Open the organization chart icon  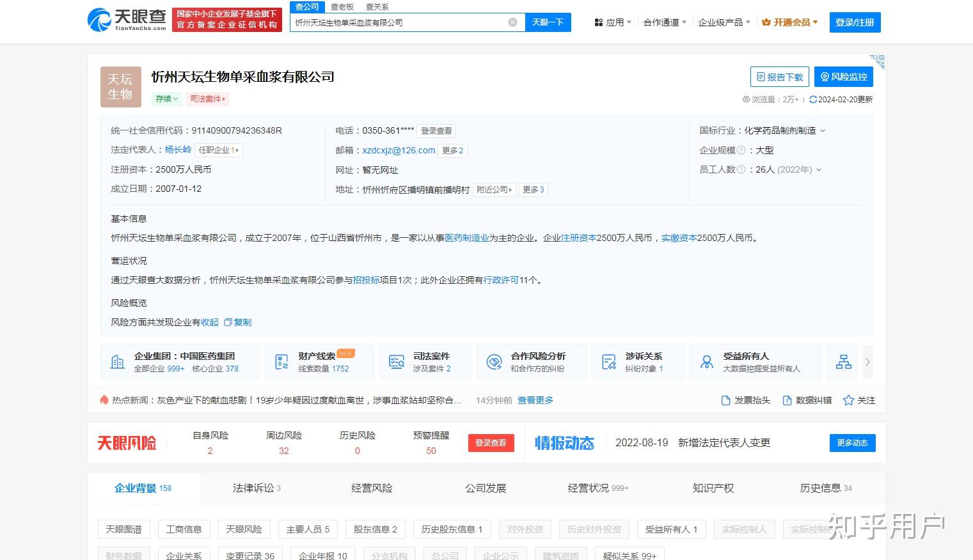point(844,362)
